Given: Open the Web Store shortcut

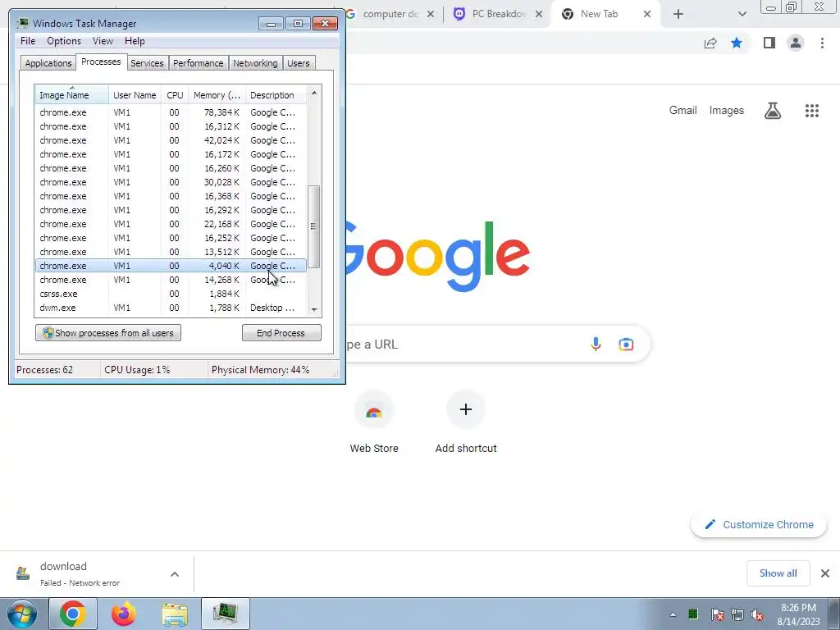Looking at the screenshot, I should tap(374, 423).
